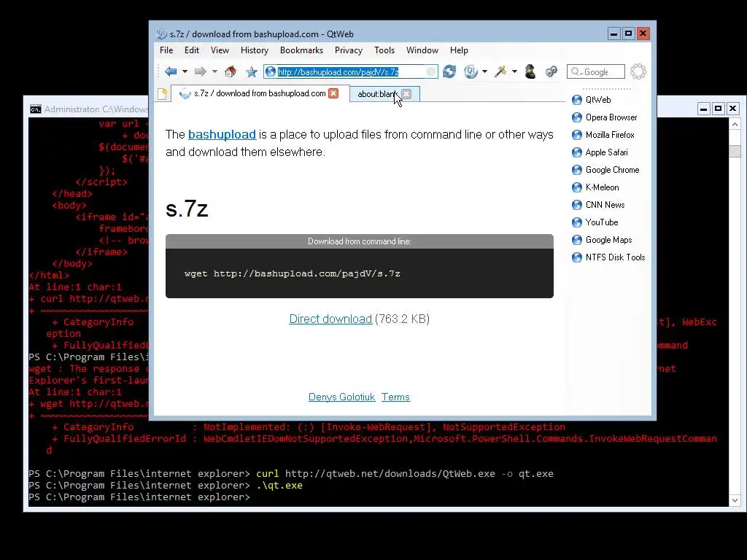Click the grey Forward arrow
Screen dimensions: 747x560
[x=200, y=71]
